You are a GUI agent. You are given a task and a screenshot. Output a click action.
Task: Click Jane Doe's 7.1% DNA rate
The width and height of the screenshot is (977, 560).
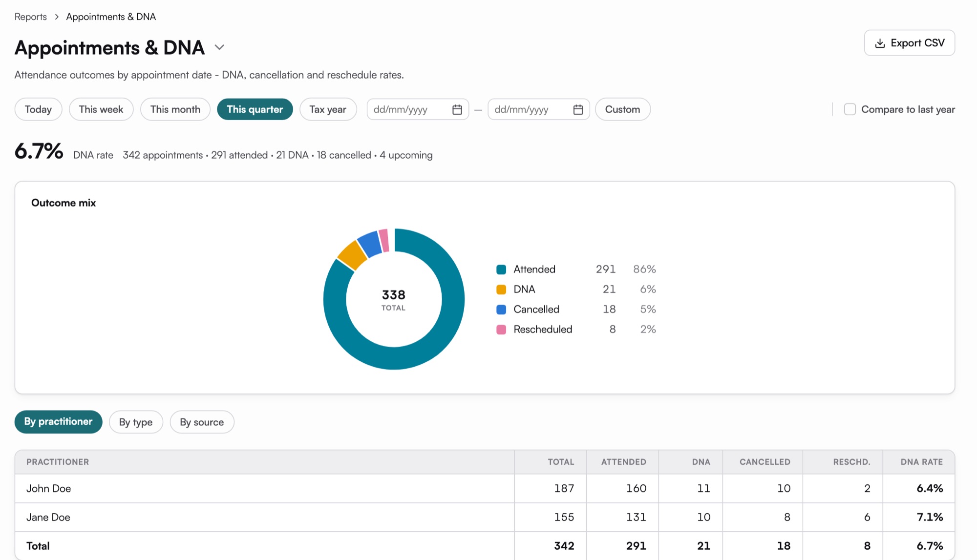930,517
